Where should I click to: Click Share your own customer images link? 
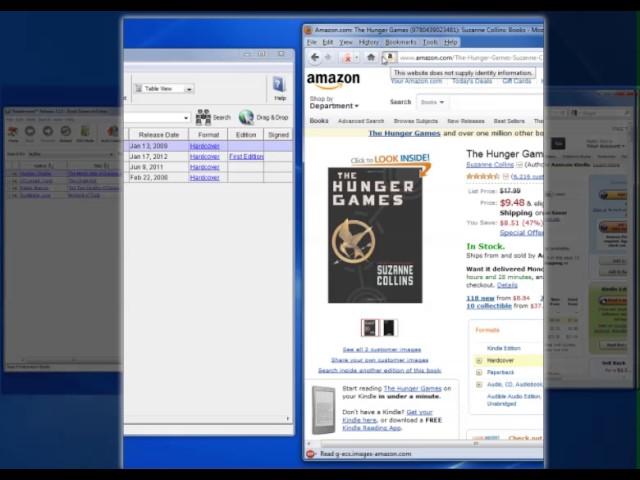[x=380, y=360]
